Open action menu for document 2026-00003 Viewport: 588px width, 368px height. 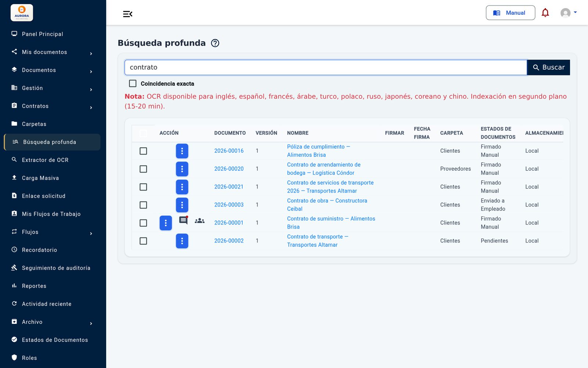point(182,205)
